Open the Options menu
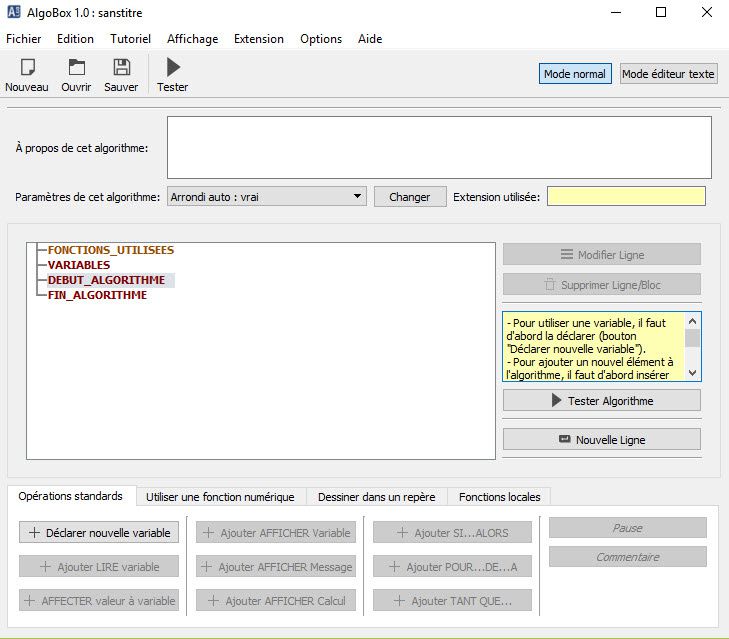This screenshot has height=639, width=729. (321, 39)
